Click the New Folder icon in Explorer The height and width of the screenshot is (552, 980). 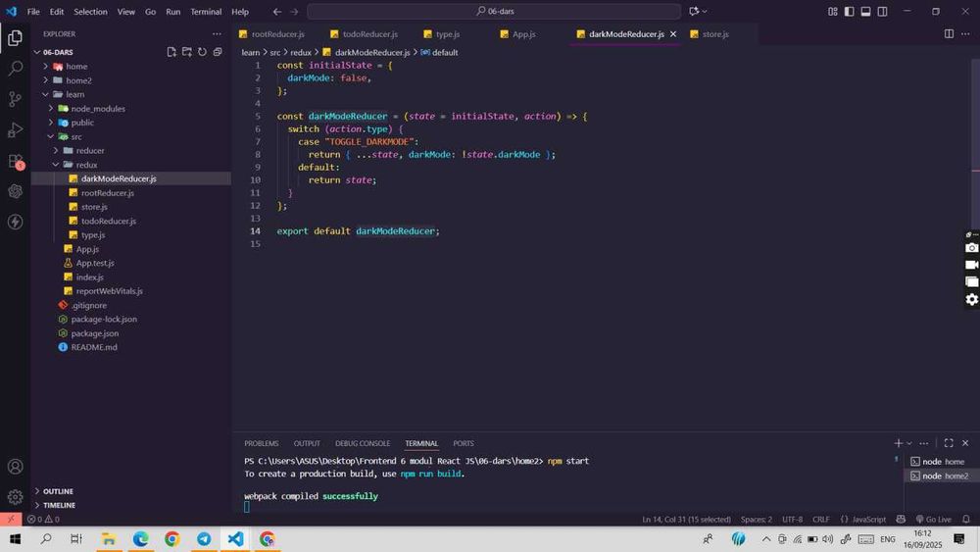(x=187, y=52)
